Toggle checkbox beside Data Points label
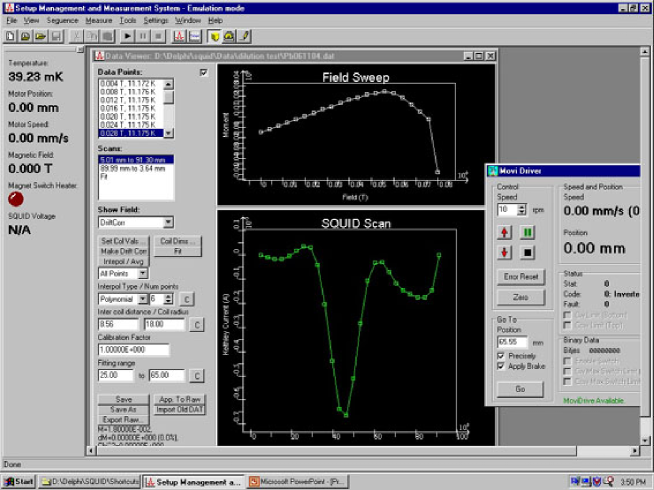This screenshot has width=654, height=490. point(204,73)
